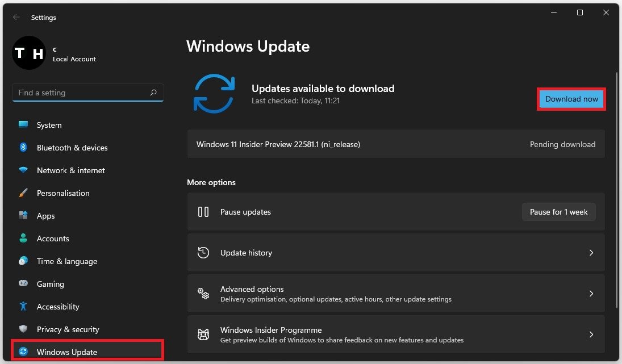Select Gaming in sidebar

tap(51, 284)
